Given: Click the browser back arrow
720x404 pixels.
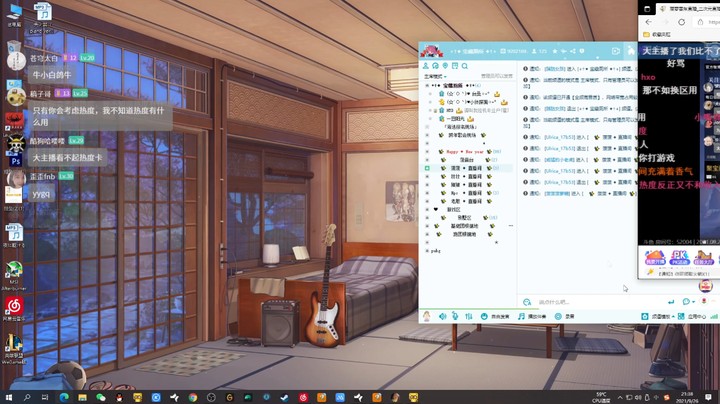Looking at the screenshot, I should click(648, 22).
